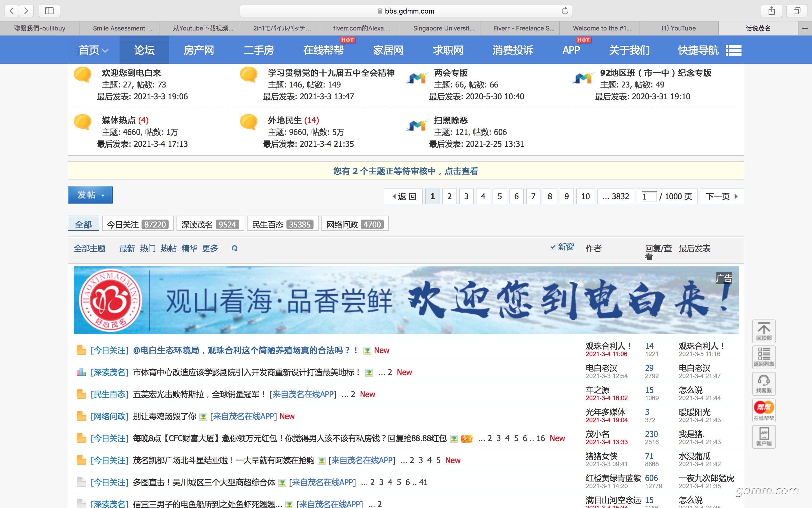The width and height of the screenshot is (812, 508).
Task: Open the 关于我们 navigation item
Action: point(629,51)
